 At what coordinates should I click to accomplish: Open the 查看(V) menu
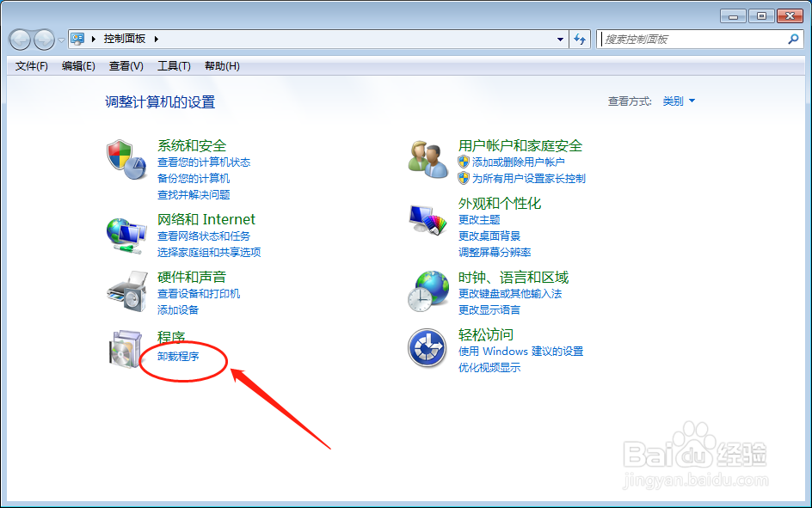[x=126, y=65]
